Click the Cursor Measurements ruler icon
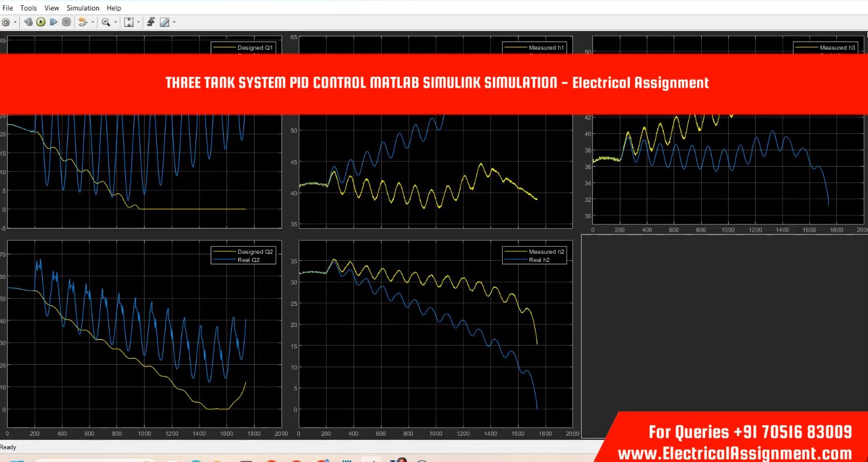868x462 pixels. [164, 22]
